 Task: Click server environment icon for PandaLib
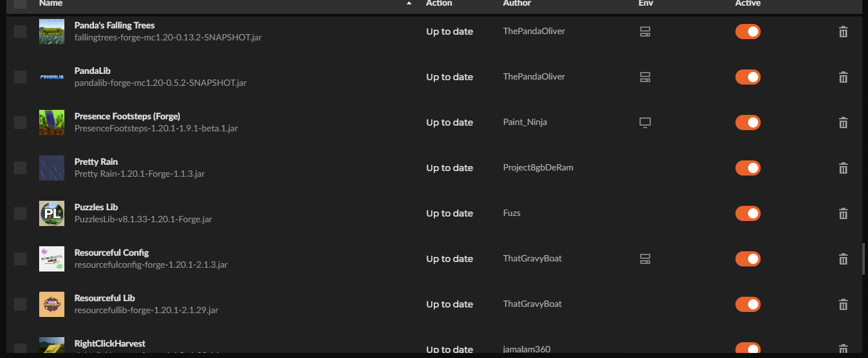645,77
